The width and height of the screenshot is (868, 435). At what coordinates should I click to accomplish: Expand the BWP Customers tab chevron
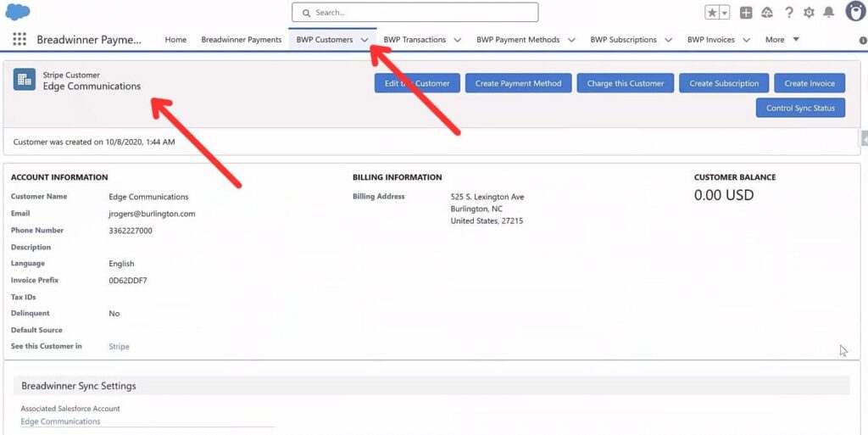pyautogui.click(x=364, y=40)
